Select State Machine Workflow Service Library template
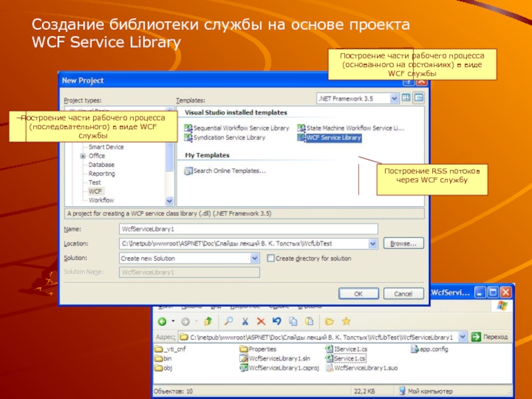 pyautogui.click(x=351, y=128)
